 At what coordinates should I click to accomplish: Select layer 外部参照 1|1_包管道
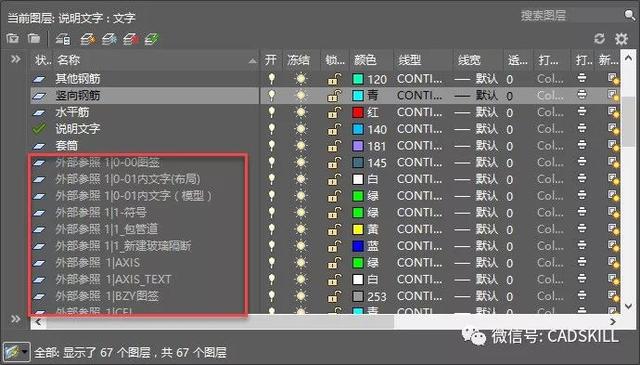tap(107, 229)
